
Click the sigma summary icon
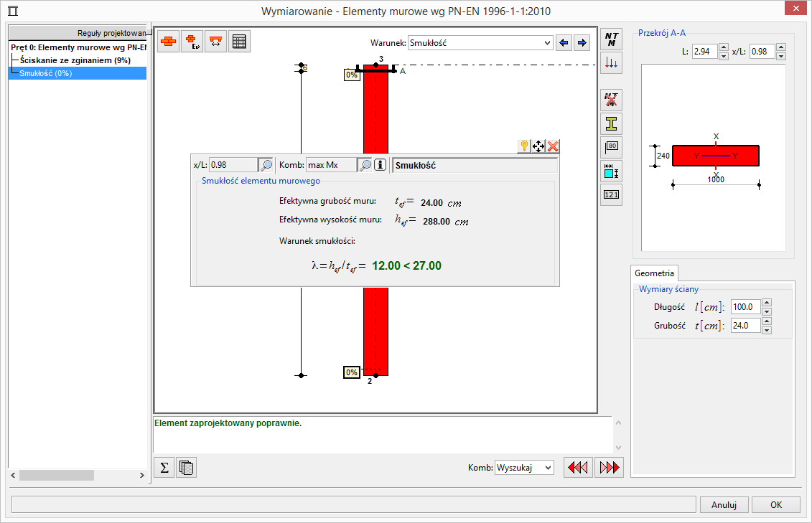tap(164, 468)
